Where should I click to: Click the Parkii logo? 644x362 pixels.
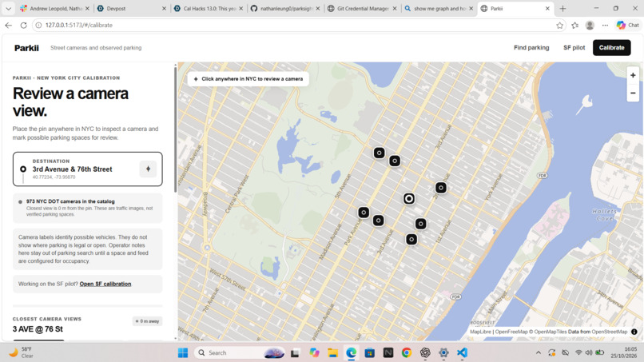[26, 48]
